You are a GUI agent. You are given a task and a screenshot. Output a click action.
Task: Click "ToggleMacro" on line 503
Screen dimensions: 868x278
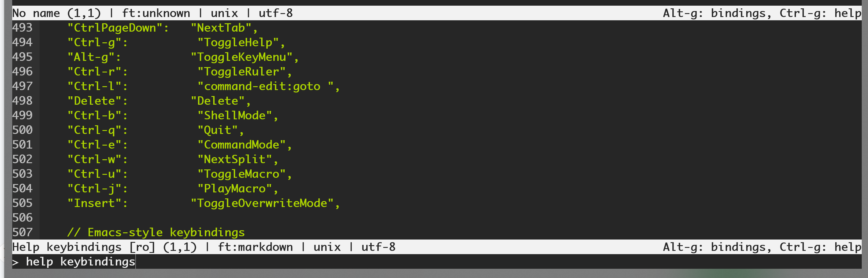[241, 174]
